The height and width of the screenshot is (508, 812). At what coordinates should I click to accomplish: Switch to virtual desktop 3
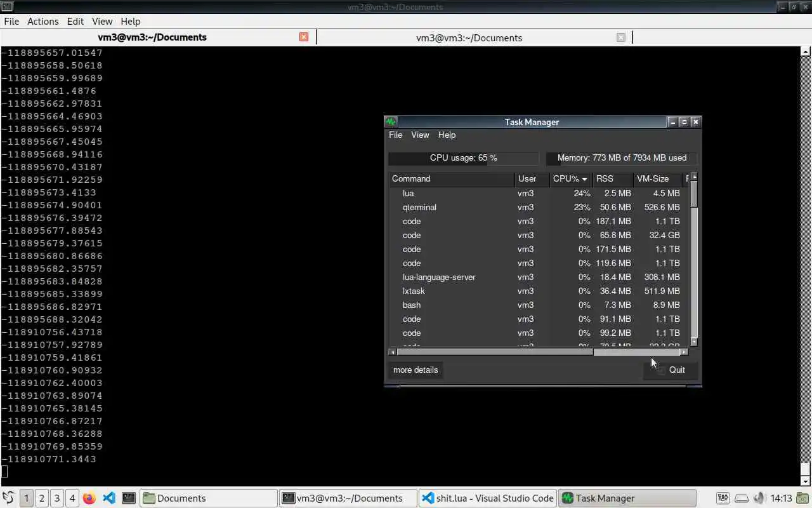tap(56, 498)
